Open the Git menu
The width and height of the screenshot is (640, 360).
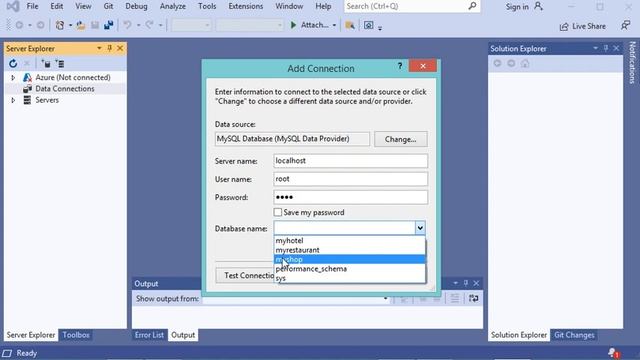tap(108, 6)
